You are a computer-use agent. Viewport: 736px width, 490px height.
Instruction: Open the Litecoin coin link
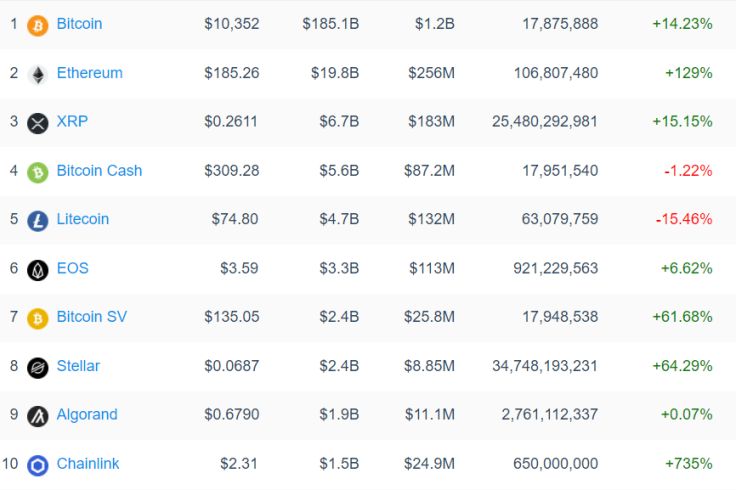(x=83, y=219)
